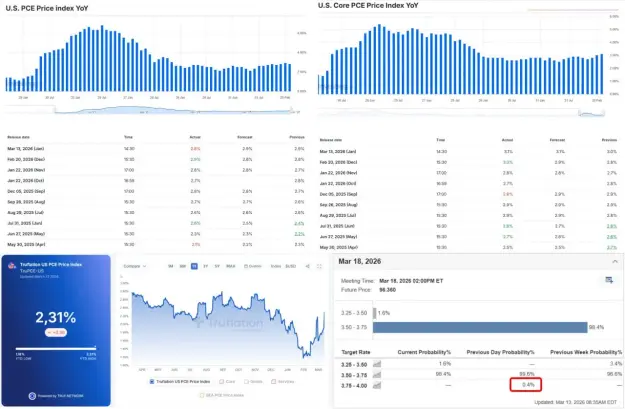The image size is (625, 409).
Task: Open the Compare dropdown
Action: [135, 266]
